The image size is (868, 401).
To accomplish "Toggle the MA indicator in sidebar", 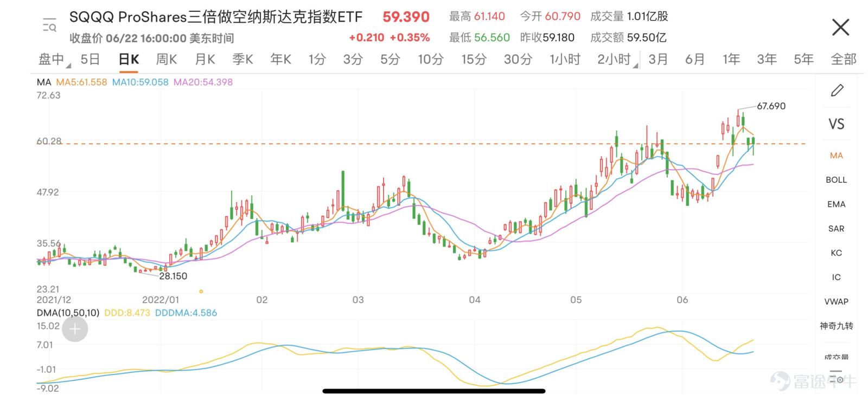I will click(837, 156).
